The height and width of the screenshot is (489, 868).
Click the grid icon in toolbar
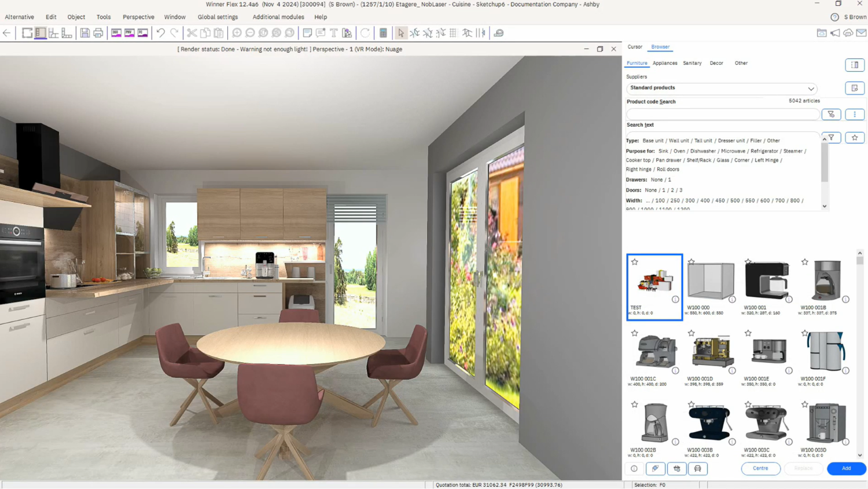[x=453, y=33]
